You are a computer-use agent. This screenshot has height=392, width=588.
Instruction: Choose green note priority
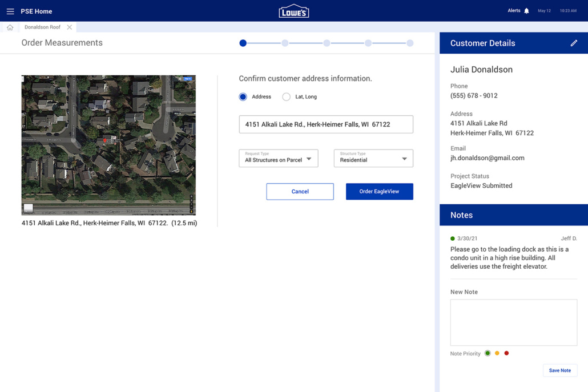point(488,353)
